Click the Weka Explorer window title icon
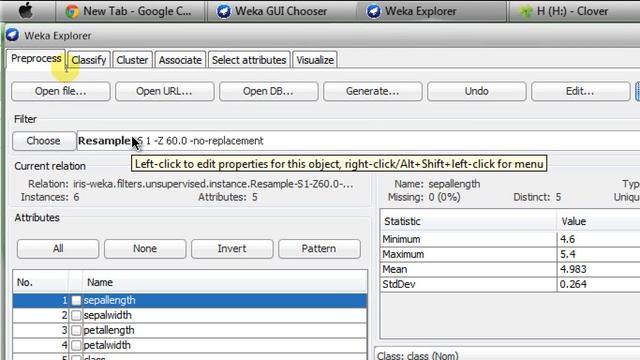Viewport: 640px width, 360px height. (13, 36)
